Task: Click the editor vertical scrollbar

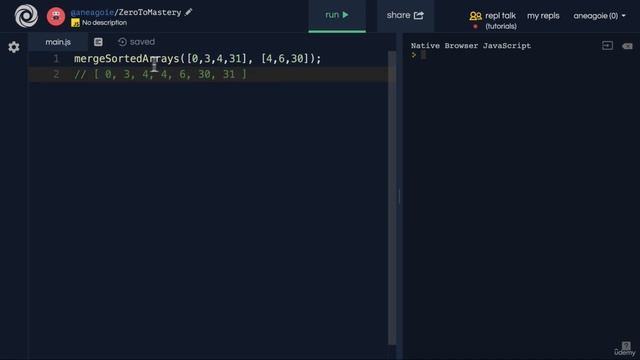Action: click(392, 198)
